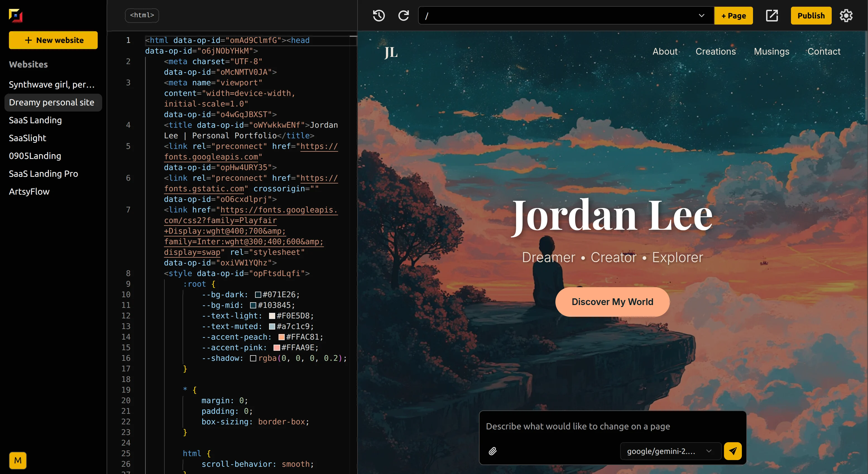The image size is (868, 474).
Task: Click the Discover My World button
Action: coord(612,302)
